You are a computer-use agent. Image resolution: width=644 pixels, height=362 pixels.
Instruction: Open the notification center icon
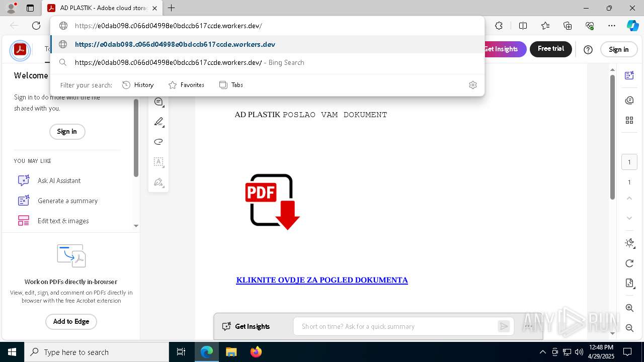click(x=627, y=352)
